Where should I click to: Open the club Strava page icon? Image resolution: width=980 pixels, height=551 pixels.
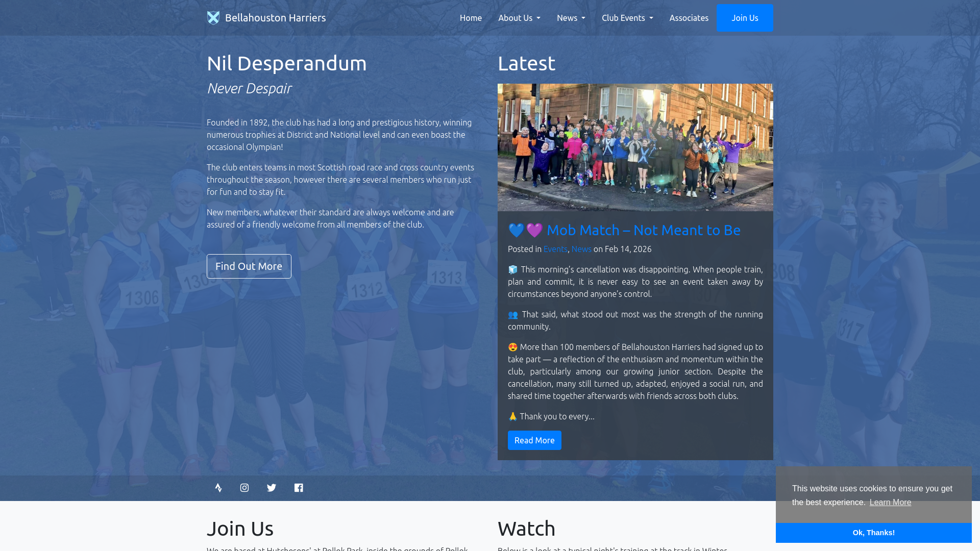click(x=218, y=488)
